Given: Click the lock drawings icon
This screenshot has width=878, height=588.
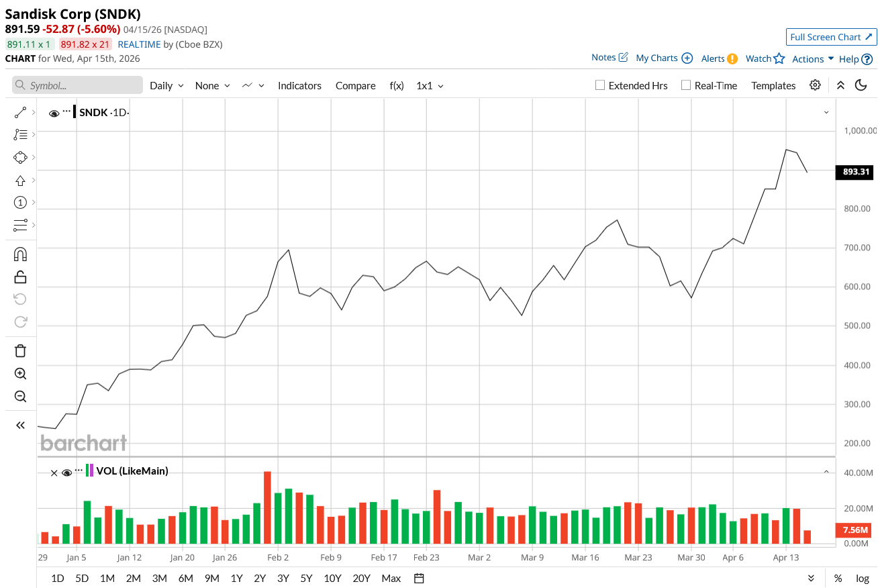Looking at the screenshot, I should [x=20, y=277].
